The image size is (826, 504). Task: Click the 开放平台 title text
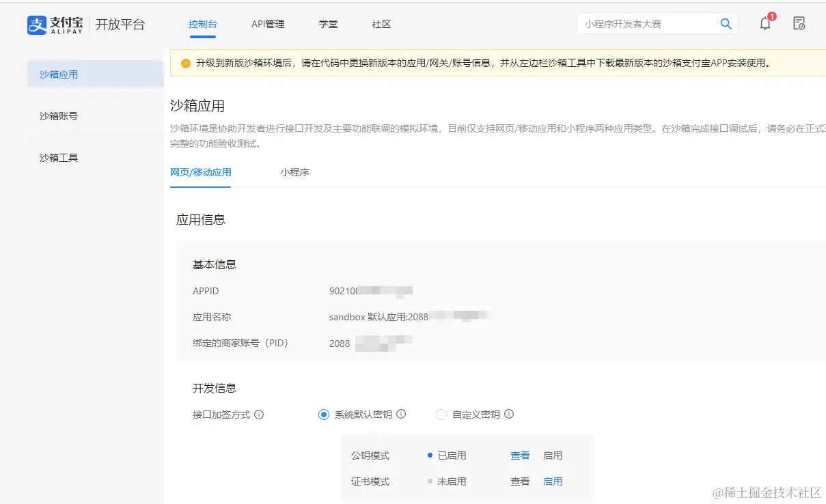point(120,25)
